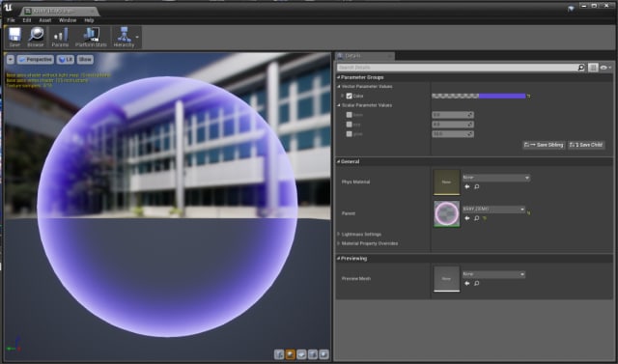Select the Details tab
The image size is (618, 364).
coord(365,56)
